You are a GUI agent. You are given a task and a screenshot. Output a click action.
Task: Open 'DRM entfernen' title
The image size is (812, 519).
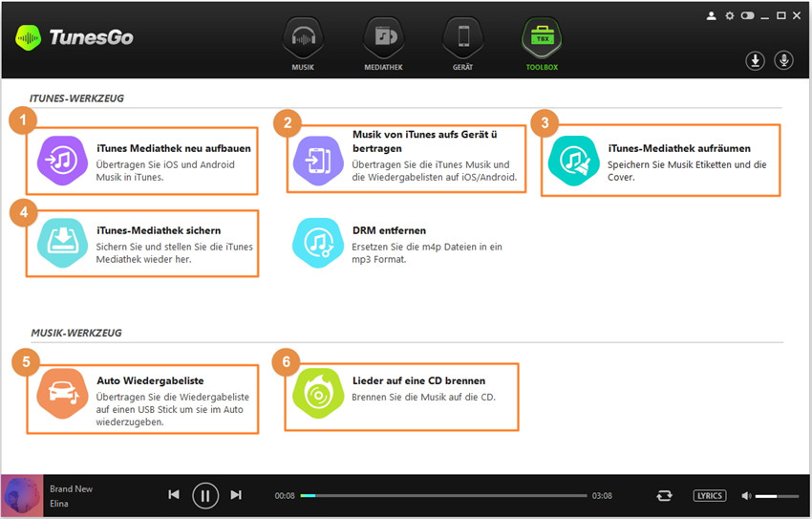(x=389, y=230)
